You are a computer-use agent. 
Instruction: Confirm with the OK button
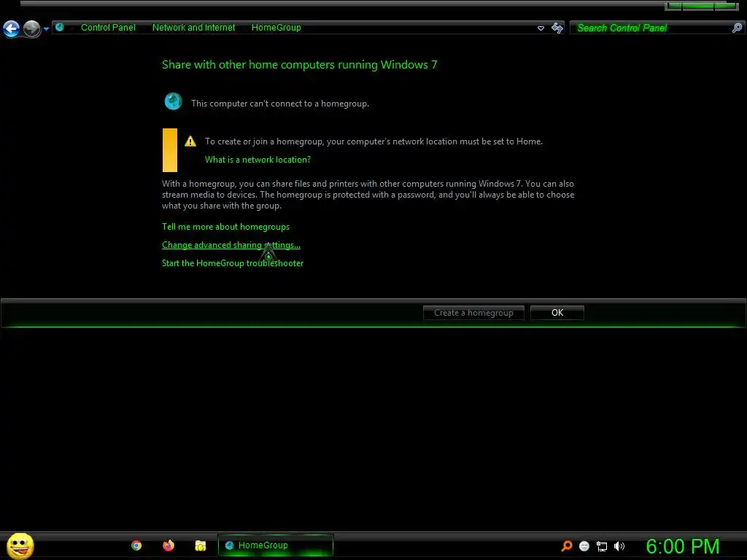point(557,313)
